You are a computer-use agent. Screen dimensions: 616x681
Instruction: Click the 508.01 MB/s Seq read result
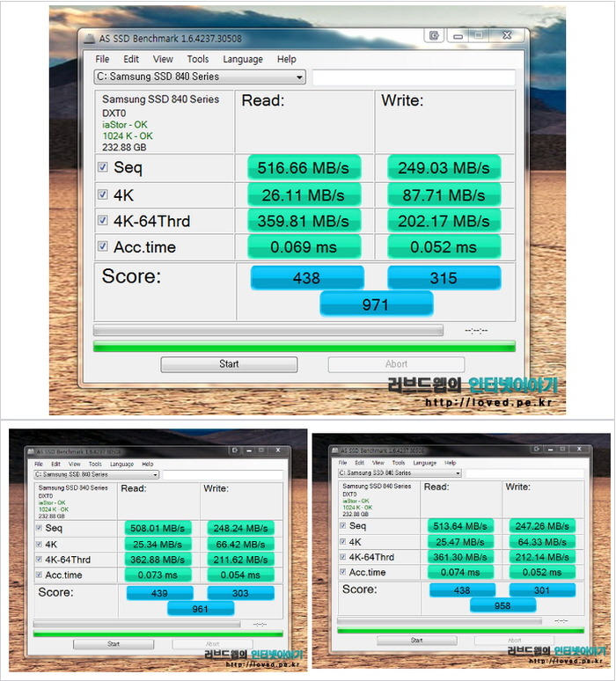(158, 528)
